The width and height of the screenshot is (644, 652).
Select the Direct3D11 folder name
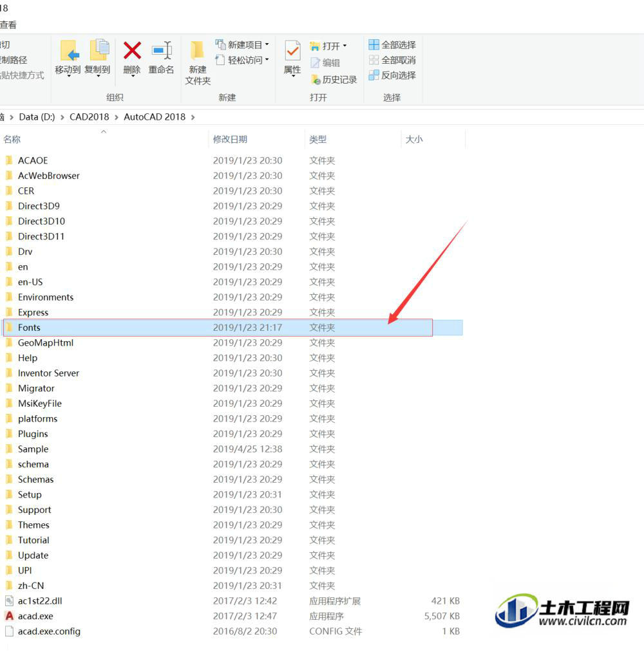41,236
